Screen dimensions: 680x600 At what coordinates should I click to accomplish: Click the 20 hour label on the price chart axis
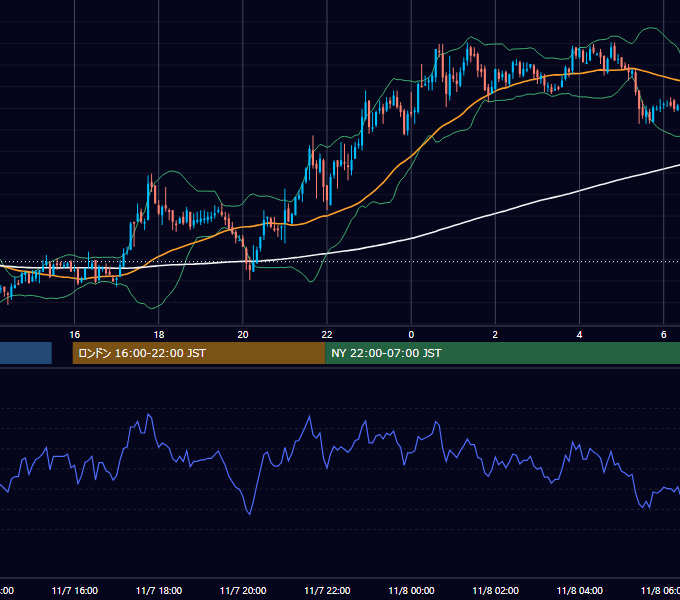point(243,335)
